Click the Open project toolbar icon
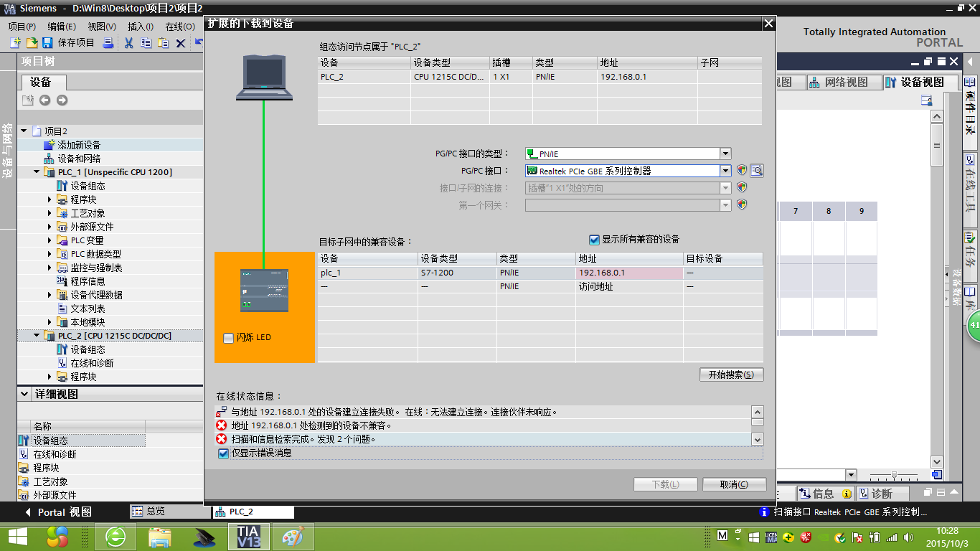This screenshot has height=551, width=980. (32, 43)
